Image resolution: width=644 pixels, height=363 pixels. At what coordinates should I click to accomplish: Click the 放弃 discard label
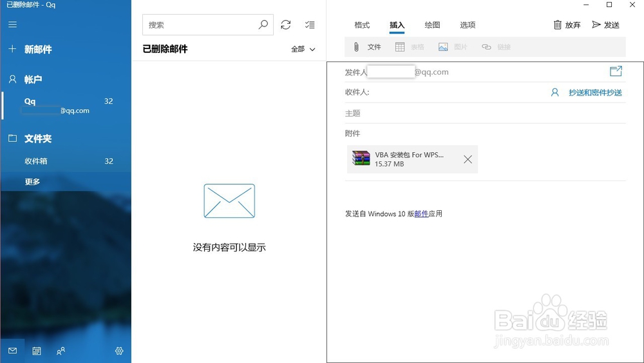pyautogui.click(x=573, y=25)
